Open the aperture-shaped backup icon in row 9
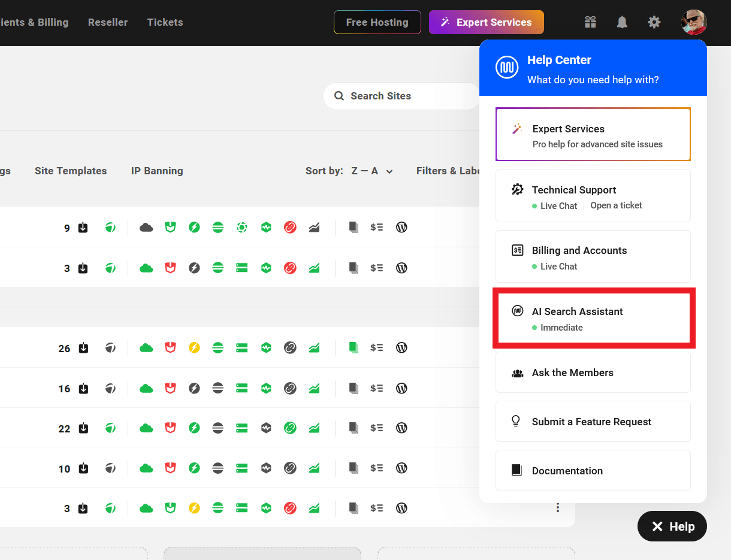The image size is (731, 560). point(242,228)
